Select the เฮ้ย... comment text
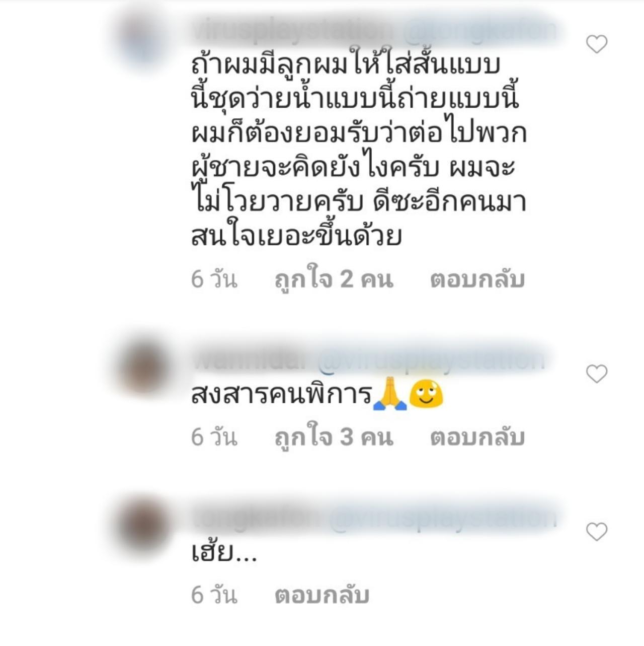 pyautogui.click(x=224, y=553)
